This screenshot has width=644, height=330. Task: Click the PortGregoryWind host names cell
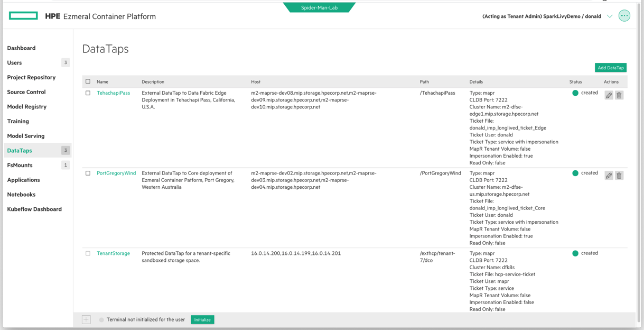(x=314, y=180)
